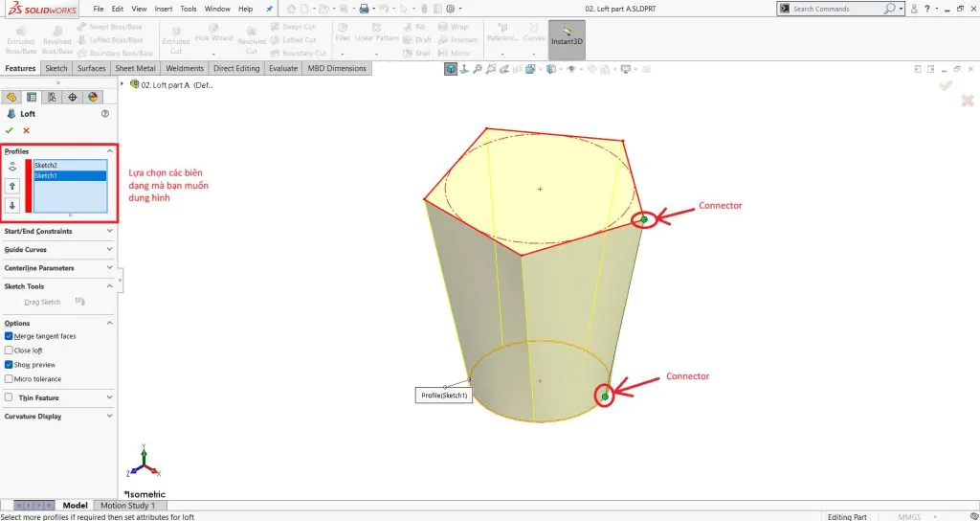Expand the Guide Curves section

pos(110,249)
